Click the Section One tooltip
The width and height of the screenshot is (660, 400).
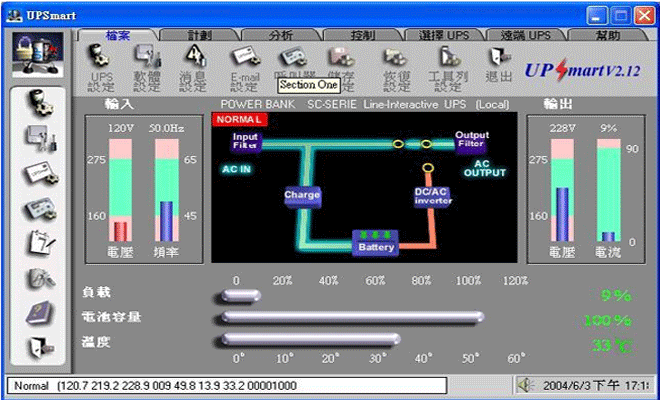tap(309, 85)
